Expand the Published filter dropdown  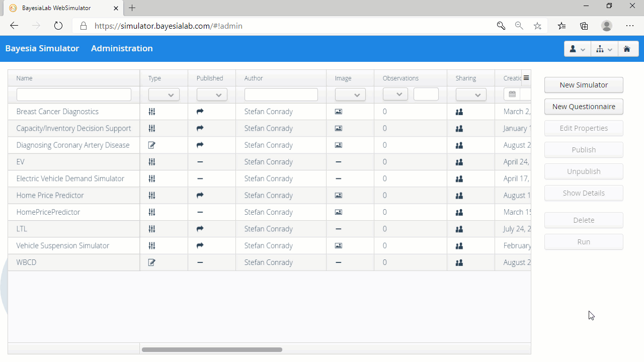[x=212, y=95]
